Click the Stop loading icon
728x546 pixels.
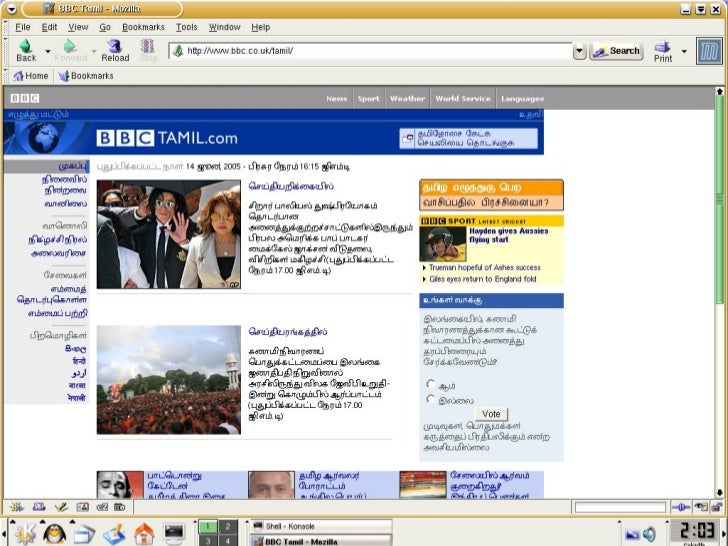(148, 46)
